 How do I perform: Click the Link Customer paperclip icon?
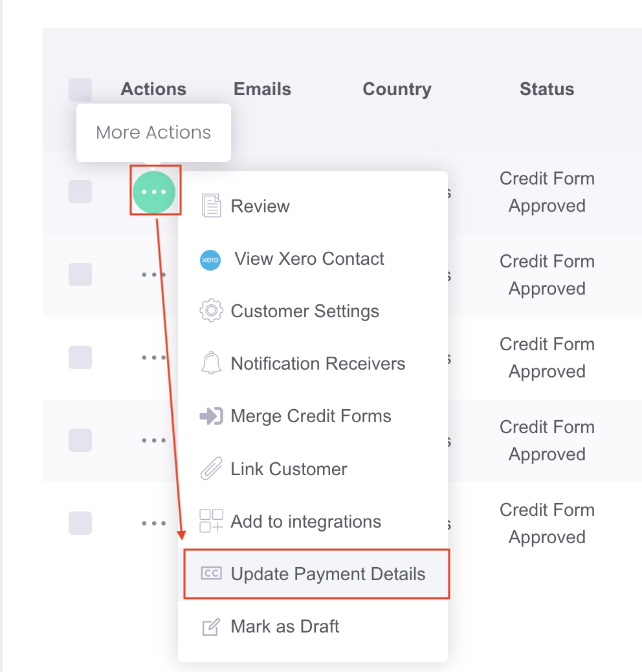click(x=210, y=468)
